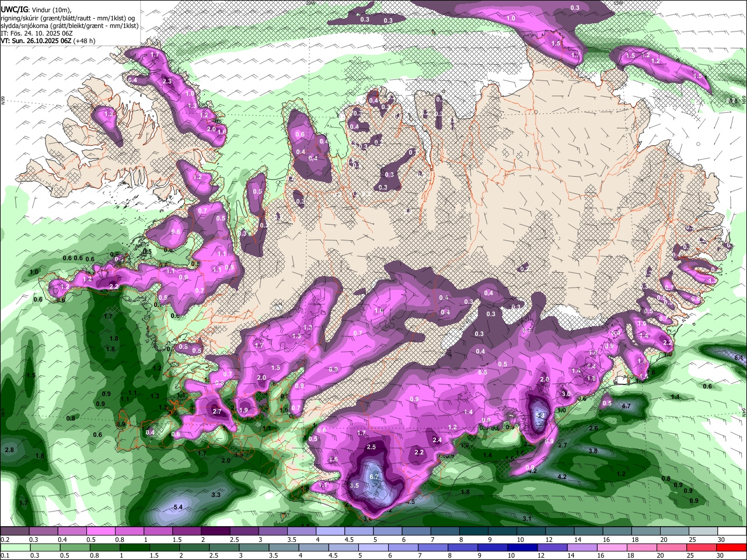Select the "IT: Fös. 24. 10. 2025 06Z" initial time text
Viewport: 747px width, 560px height.
point(37,33)
